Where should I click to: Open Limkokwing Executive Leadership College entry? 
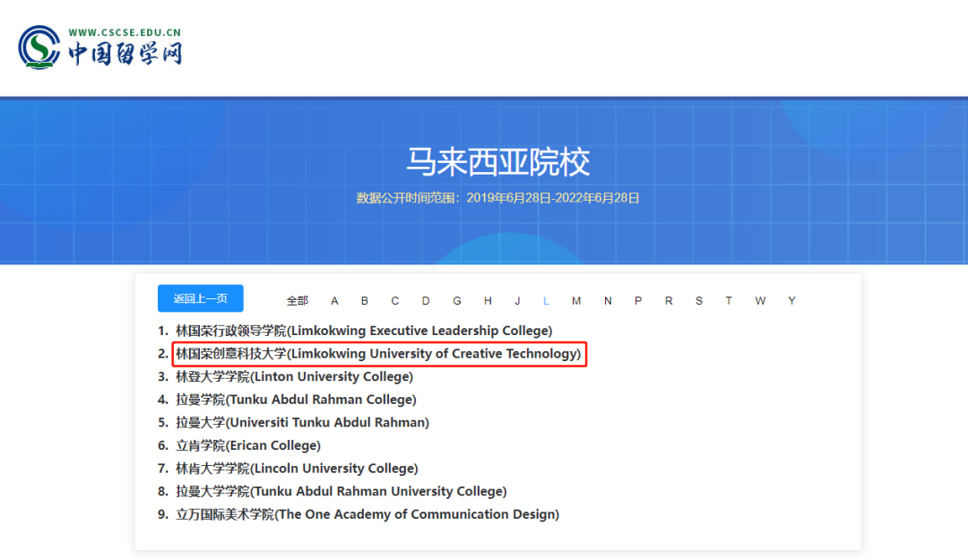364,331
